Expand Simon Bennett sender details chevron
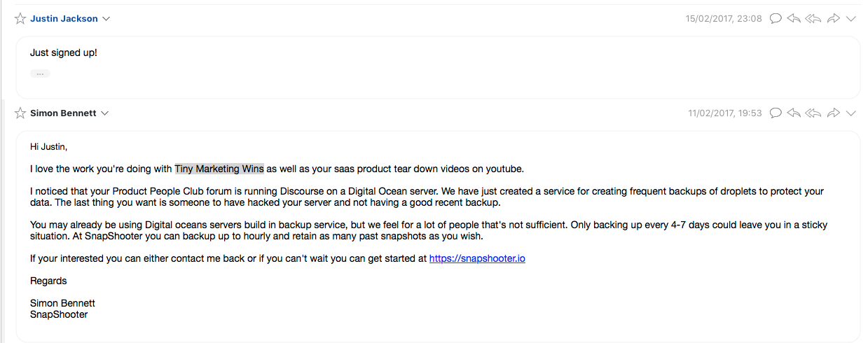 (x=105, y=113)
